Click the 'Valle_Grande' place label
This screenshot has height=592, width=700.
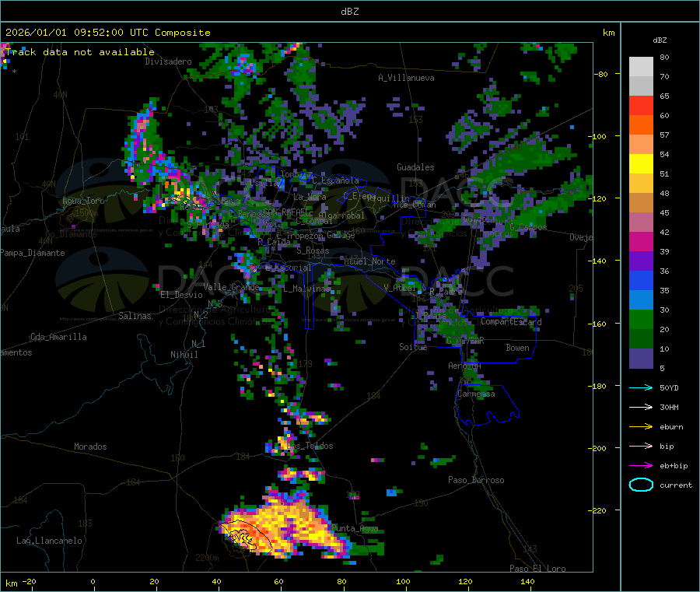231,287
